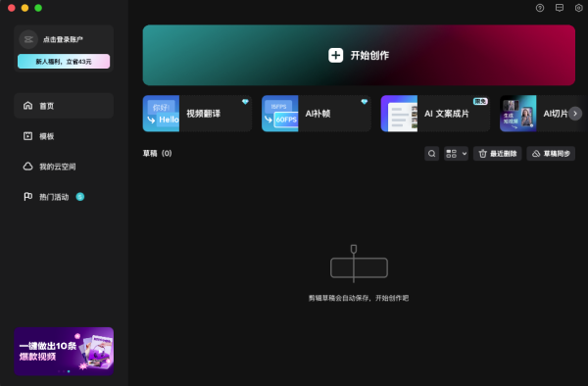Click the 热门活动 notification badge
588x386 pixels.
[x=80, y=197]
